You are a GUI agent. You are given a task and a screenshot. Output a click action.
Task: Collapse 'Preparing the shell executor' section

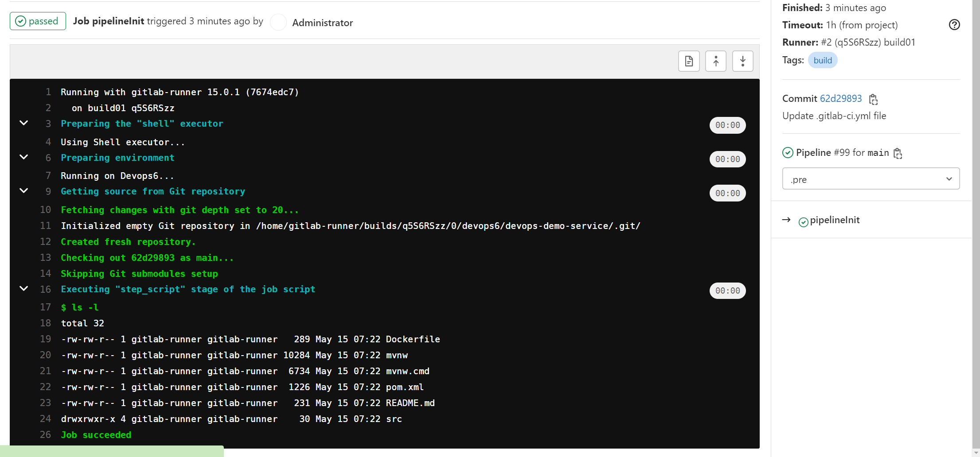pos(24,123)
